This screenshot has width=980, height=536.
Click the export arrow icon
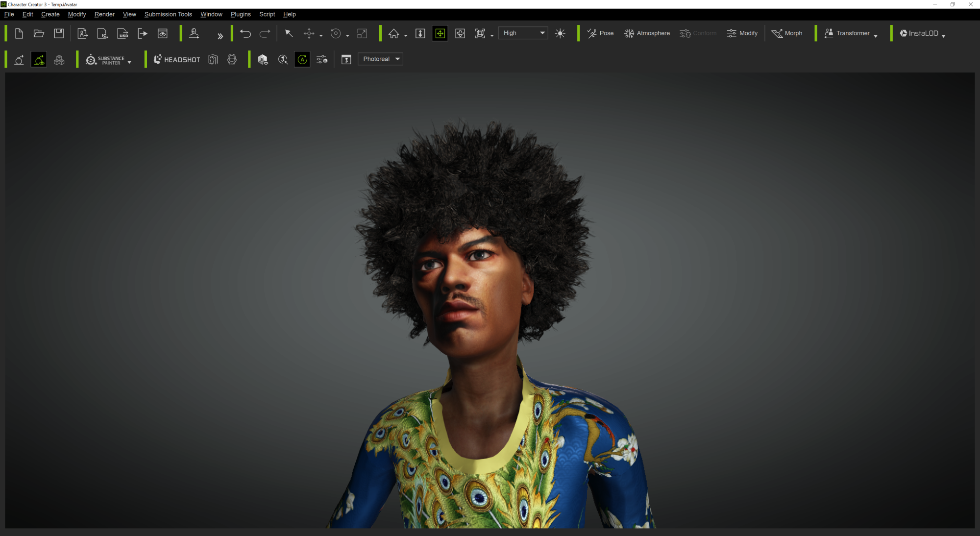coord(143,33)
